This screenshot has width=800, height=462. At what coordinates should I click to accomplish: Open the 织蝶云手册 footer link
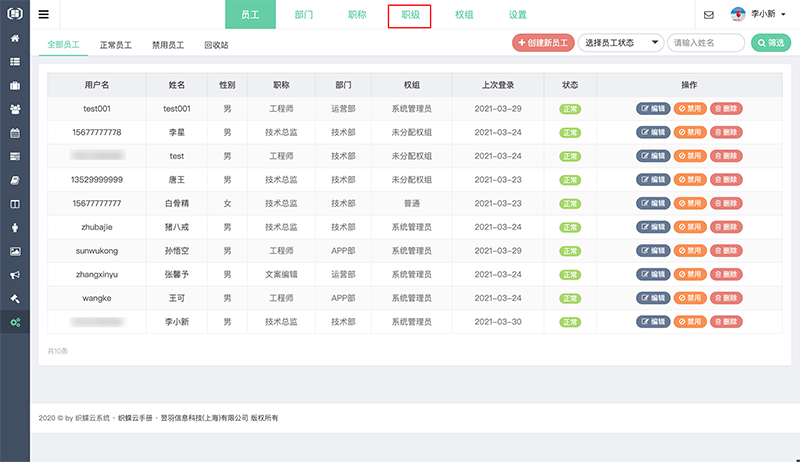[x=135, y=418]
